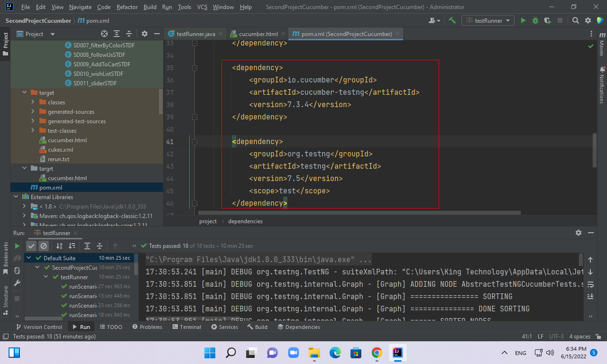Hide the Project tool window
Image resolution: width=607 pixels, height=364 pixels.
click(157, 34)
